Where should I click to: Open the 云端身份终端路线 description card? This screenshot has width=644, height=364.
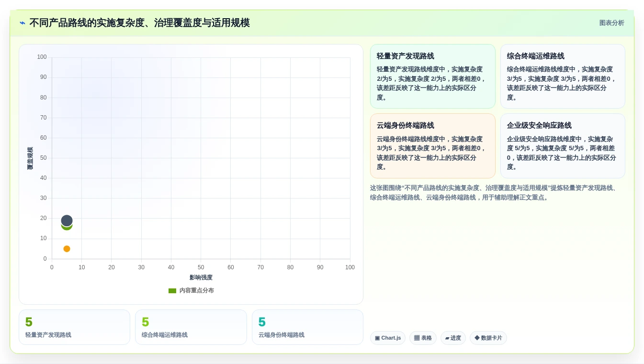[433, 146]
